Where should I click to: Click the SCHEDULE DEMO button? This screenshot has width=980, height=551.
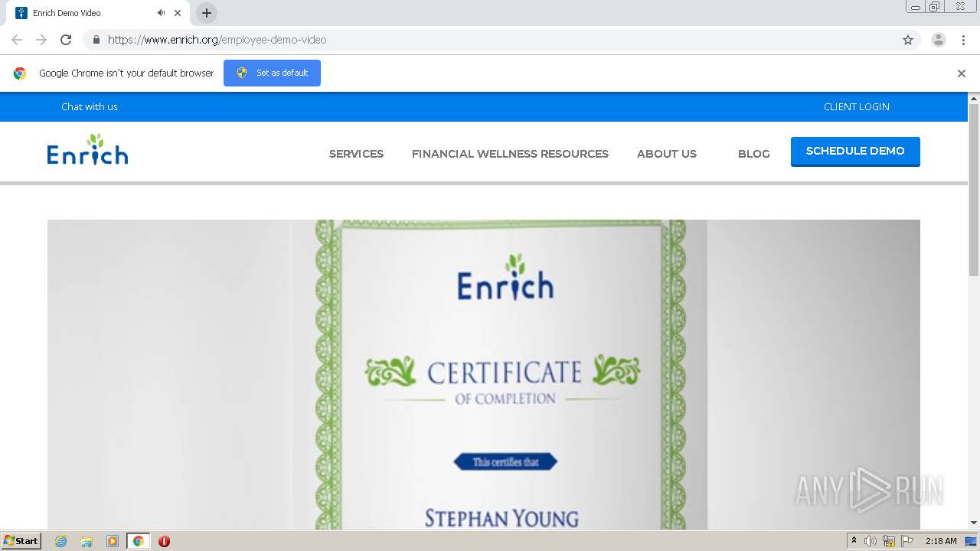[855, 152]
